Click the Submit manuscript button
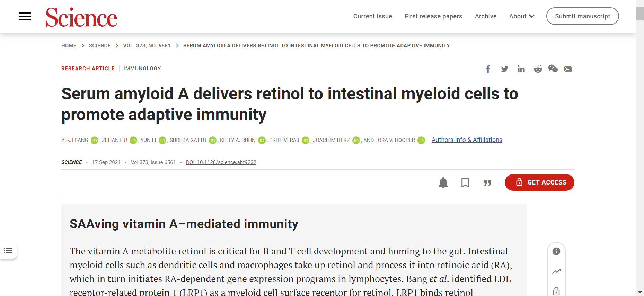This screenshot has width=644, height=296. point(582,16)
